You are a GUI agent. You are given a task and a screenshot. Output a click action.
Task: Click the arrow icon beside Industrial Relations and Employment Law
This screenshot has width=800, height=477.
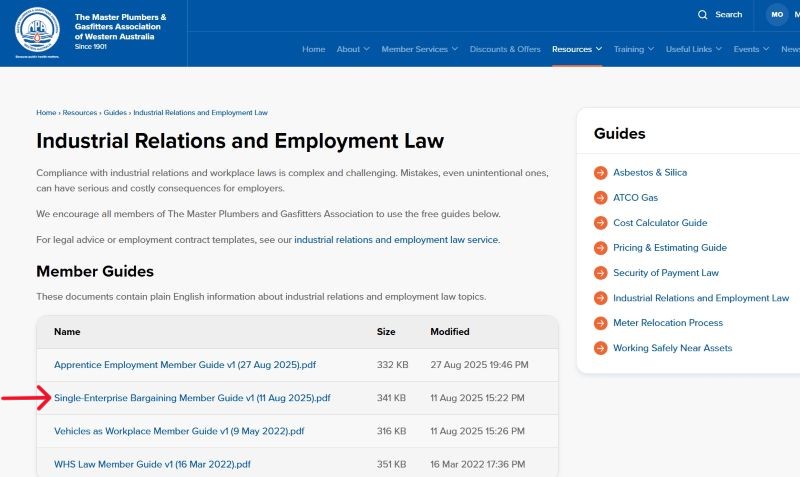(x=601, y=298)
